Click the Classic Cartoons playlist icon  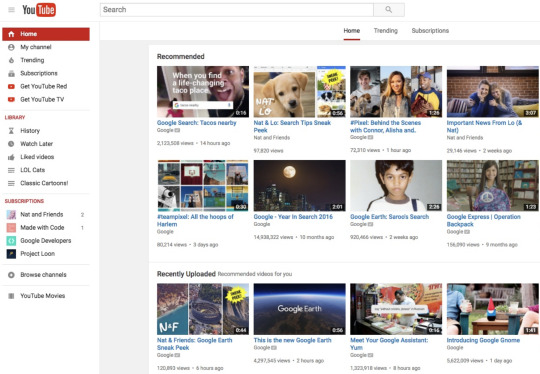click(x=11, y=183)
